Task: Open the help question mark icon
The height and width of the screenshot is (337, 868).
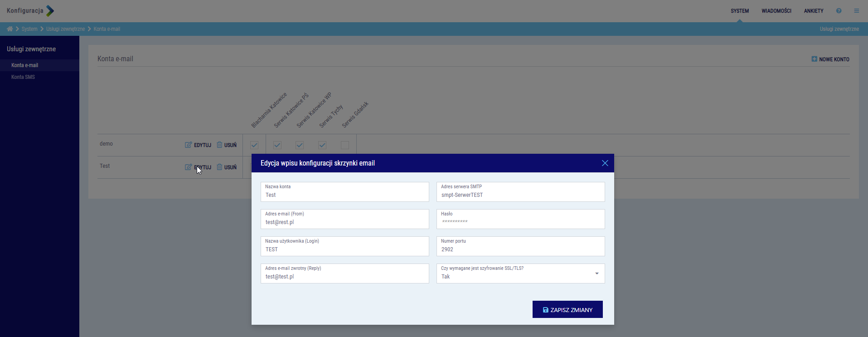Action: tap(839, 11)
